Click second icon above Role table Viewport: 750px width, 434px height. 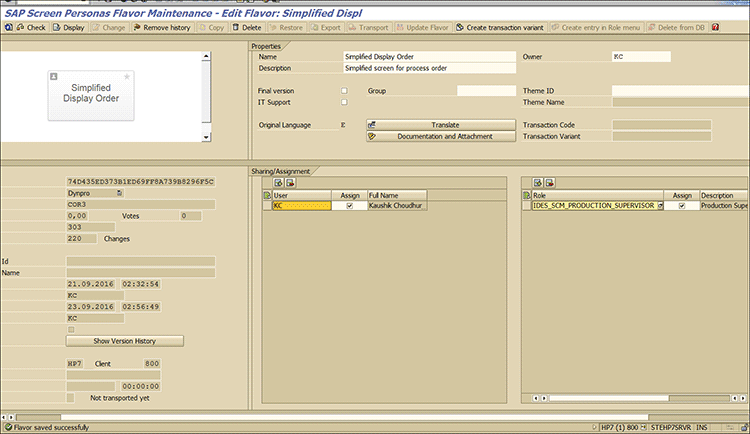point(549,183)
